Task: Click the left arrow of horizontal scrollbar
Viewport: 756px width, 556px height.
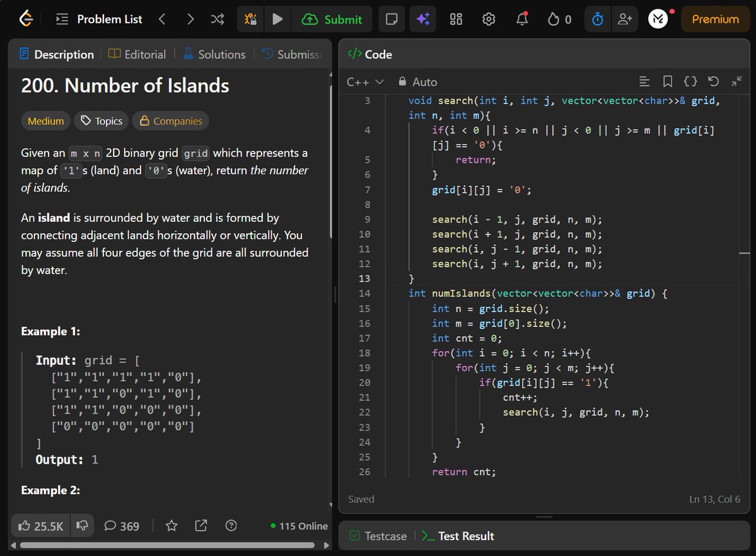Action: tap(13, 545)
